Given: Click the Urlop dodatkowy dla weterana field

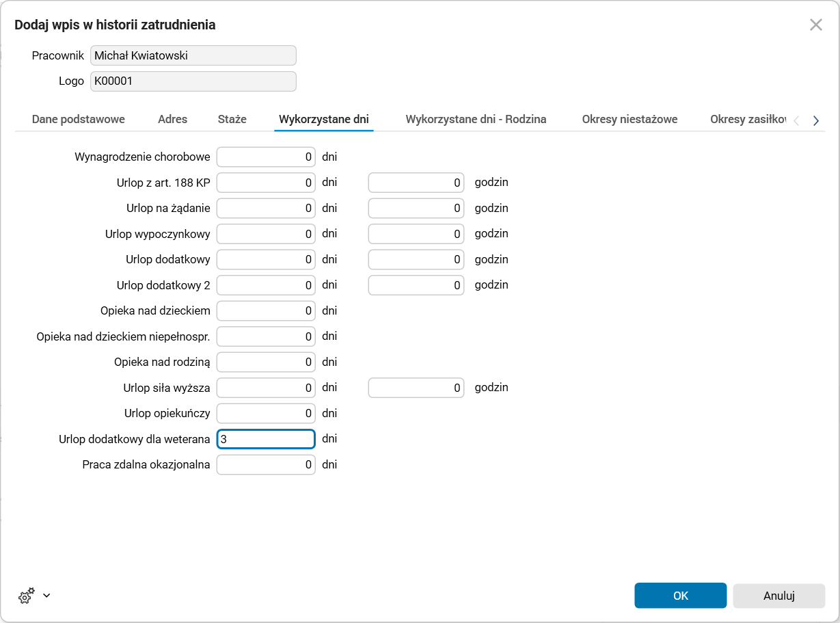Looking at the screenshot, I should click(266, 439).
